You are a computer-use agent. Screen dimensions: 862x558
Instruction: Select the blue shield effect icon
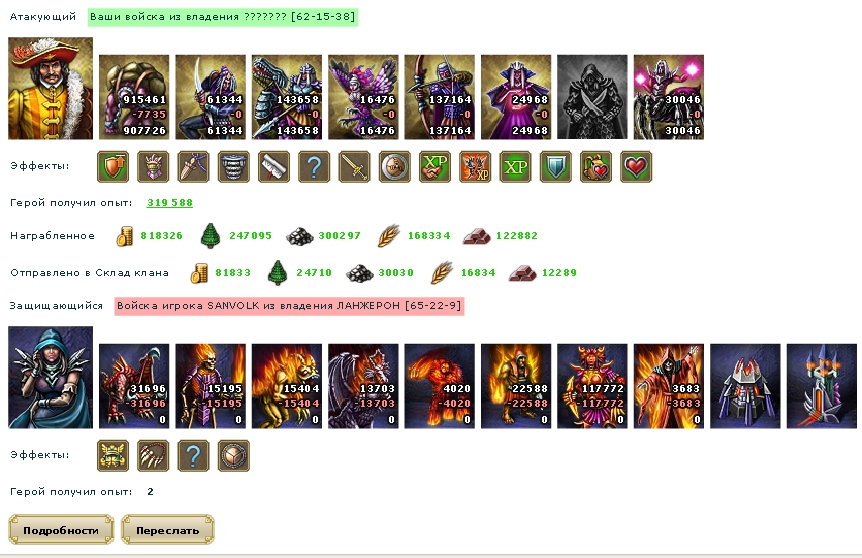556,167
